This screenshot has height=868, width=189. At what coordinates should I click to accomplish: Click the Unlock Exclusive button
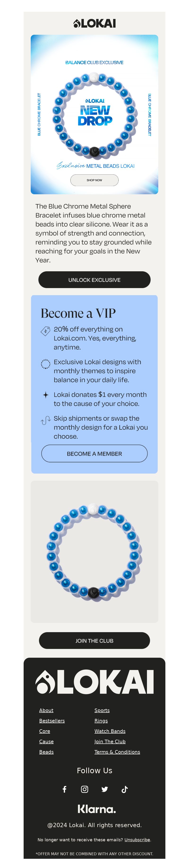click(x=94, y=280)
